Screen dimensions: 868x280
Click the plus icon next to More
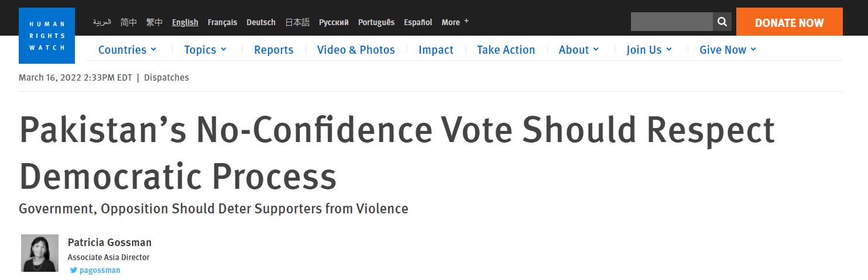click(466, 21)
